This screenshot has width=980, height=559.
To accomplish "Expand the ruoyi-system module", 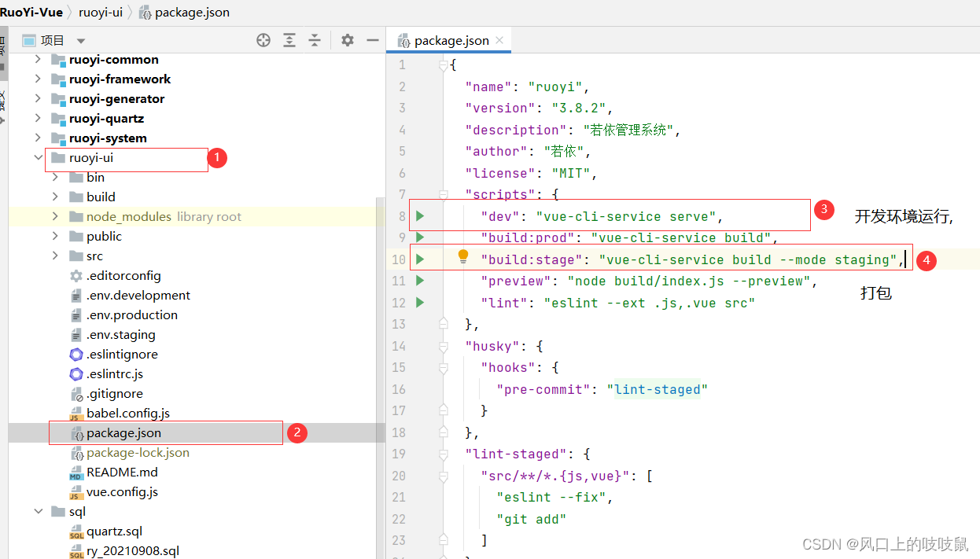I will click(37, 138).
